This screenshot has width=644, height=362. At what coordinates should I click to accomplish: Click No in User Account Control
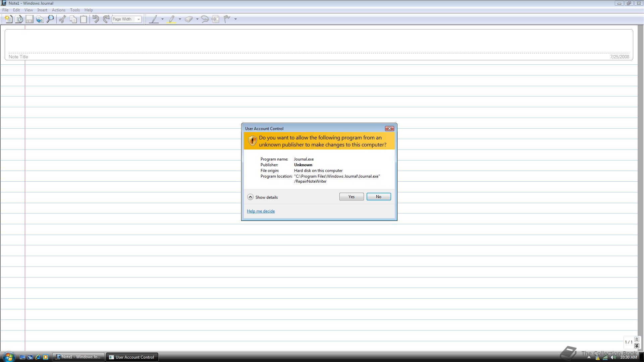coord(379,197)
